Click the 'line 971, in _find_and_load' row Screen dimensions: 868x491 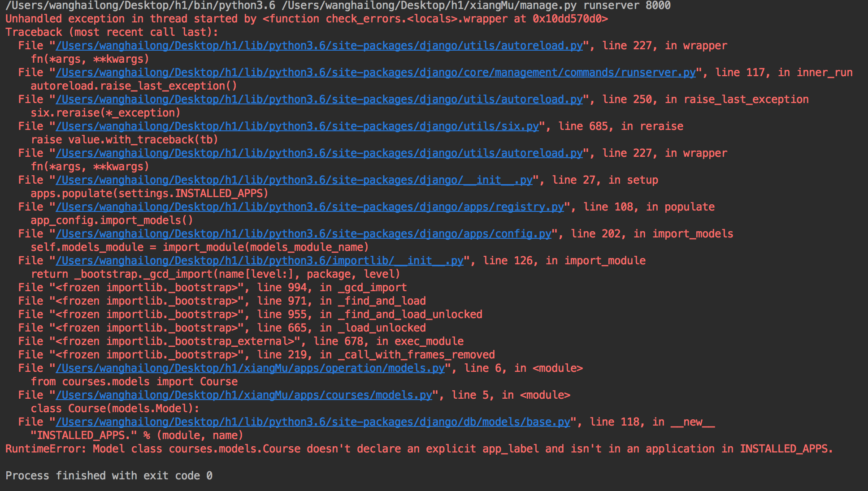[222, 301]
